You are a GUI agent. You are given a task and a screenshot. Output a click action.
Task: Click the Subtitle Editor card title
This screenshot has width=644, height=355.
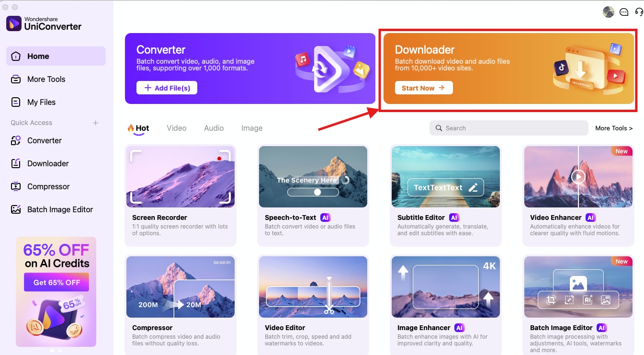click(x=421, y=218)
